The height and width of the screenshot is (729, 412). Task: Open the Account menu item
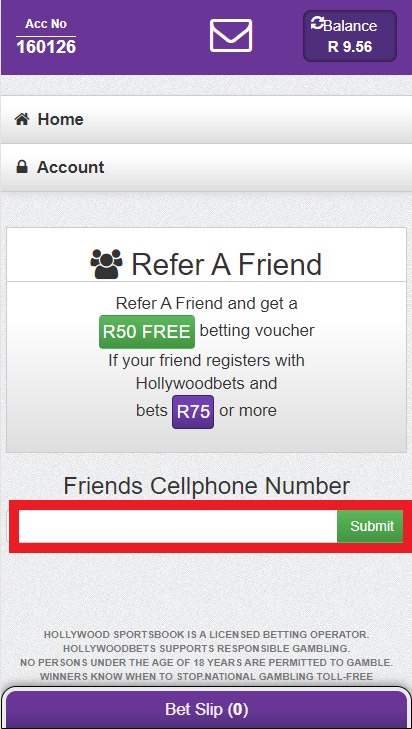(x=206, y=167)
